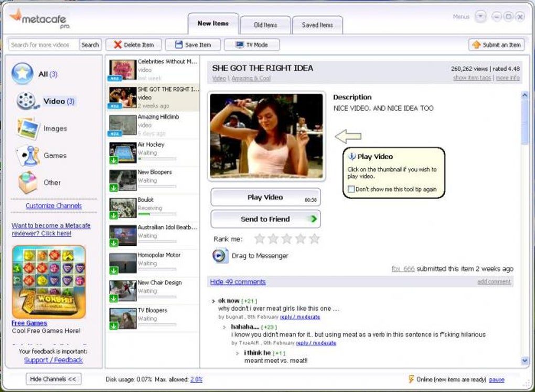This screenshot has height=392, width=535.
Task: Click the Search button
Action: click(x=90, y=45)
